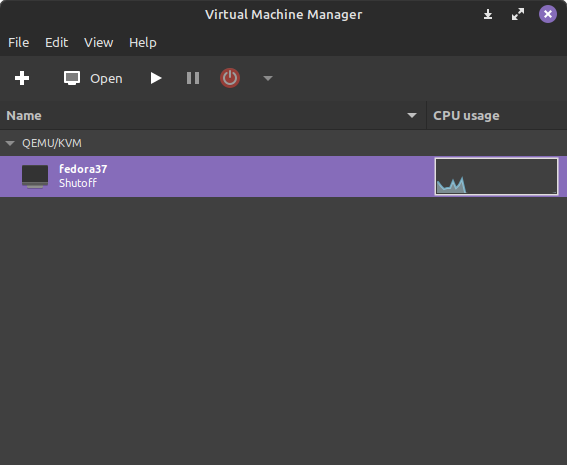Open the shutdown options dropdown arrow
This screenshot has width=567, height=465.
pos(268,78)
